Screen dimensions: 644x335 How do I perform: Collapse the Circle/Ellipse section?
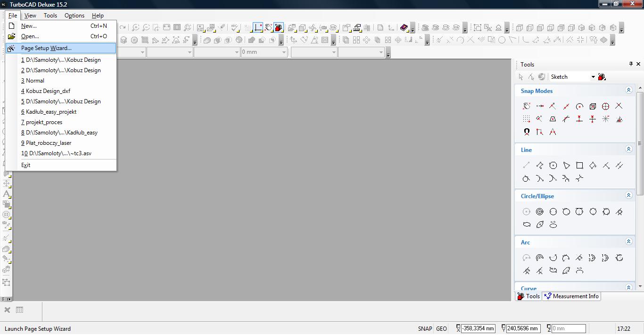(x=628, y=195)
